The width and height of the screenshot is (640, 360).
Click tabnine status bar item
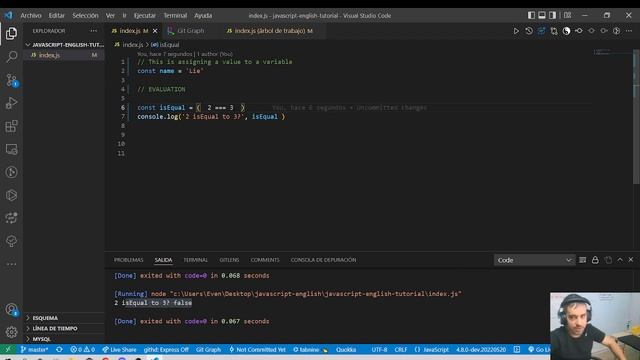coord(310,350)
